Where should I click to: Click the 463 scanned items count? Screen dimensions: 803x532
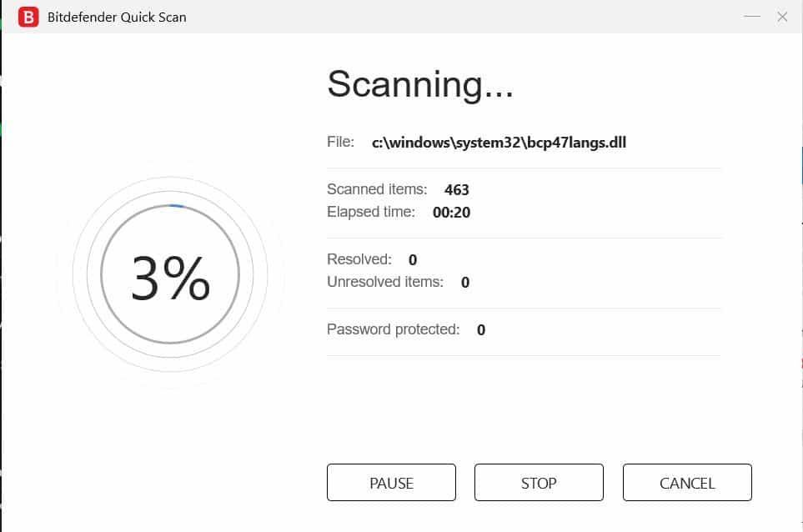coord(457,190)
